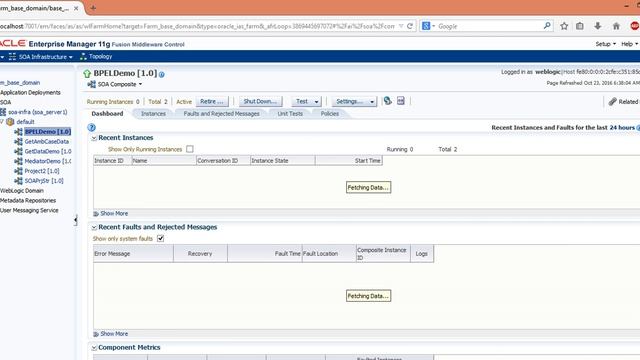The width and height of the screenshot is (640, 360).
Task: Click the show bookmarks list icon
Action: click(x=580, y=26)
